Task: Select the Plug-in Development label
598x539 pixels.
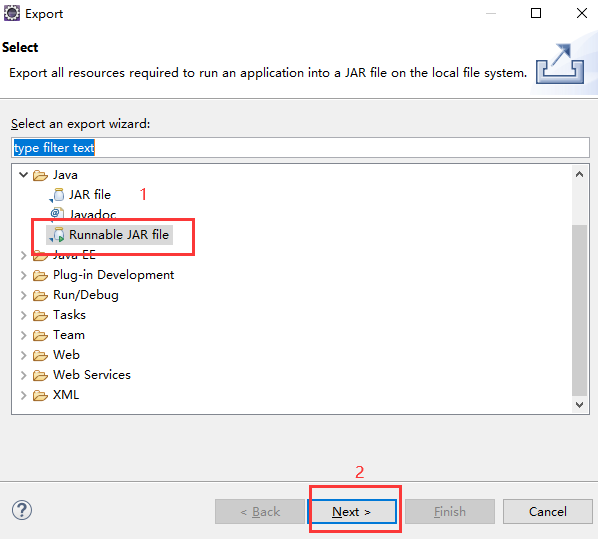Action: coord(113,275)
